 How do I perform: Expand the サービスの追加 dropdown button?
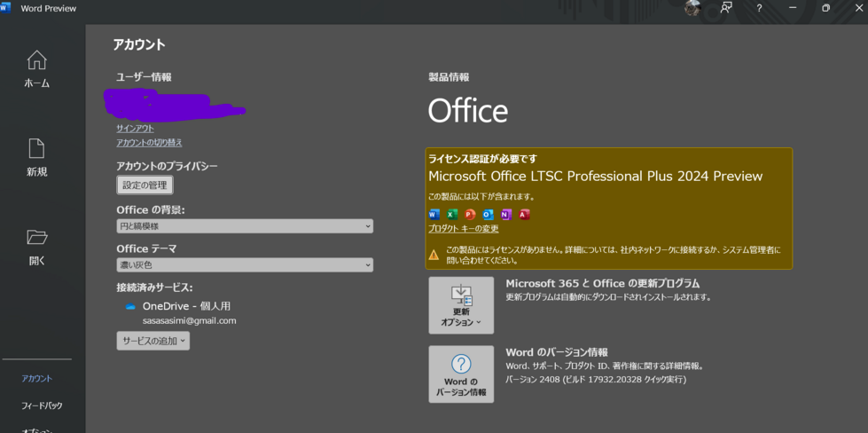tap(152, 341)
